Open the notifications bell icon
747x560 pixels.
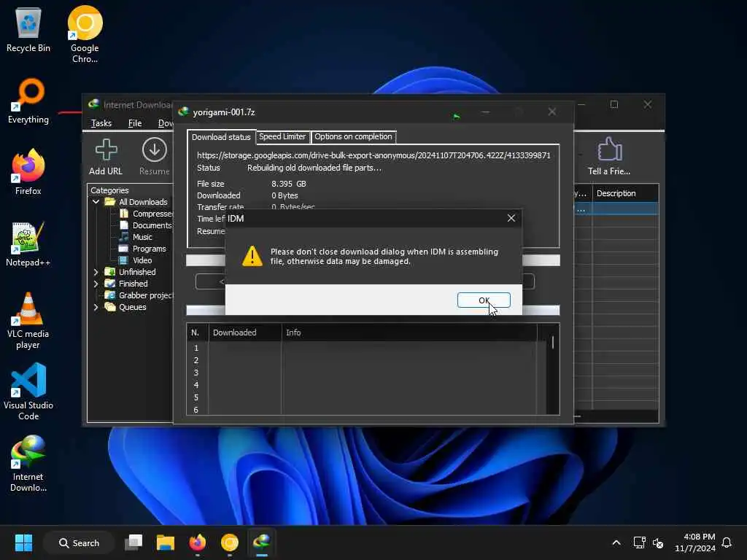pyautogui.click(x=727, y=542)
